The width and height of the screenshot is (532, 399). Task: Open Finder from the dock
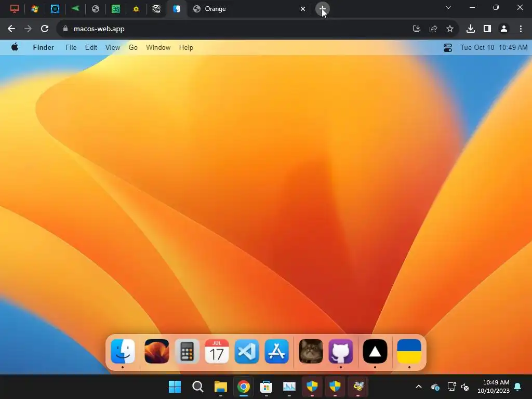123,351
